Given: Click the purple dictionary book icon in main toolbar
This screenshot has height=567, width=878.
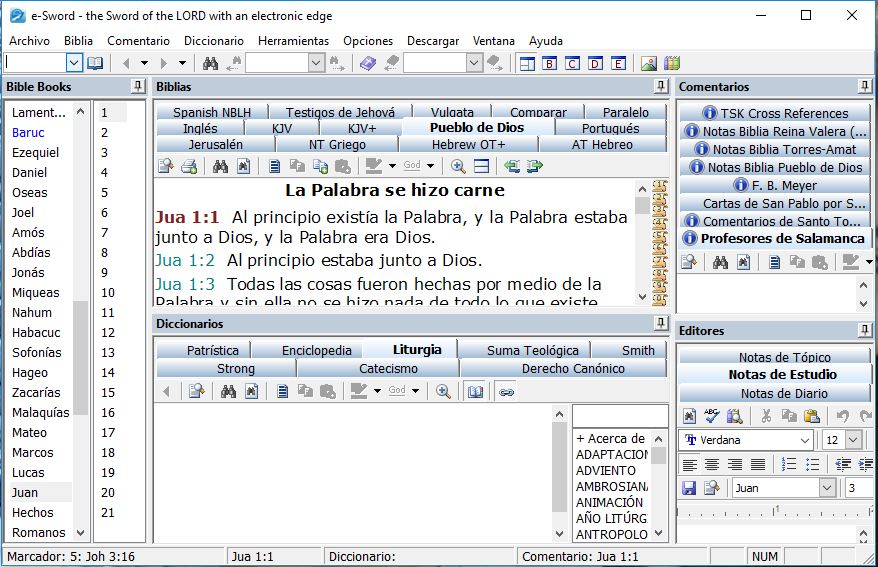Looking at the screenshot, I should click(368, 63).
